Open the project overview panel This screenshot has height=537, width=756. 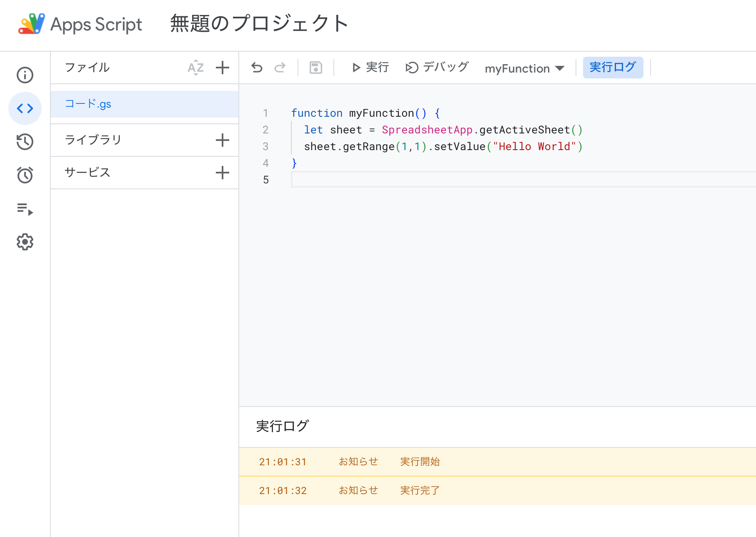[25, 75]
